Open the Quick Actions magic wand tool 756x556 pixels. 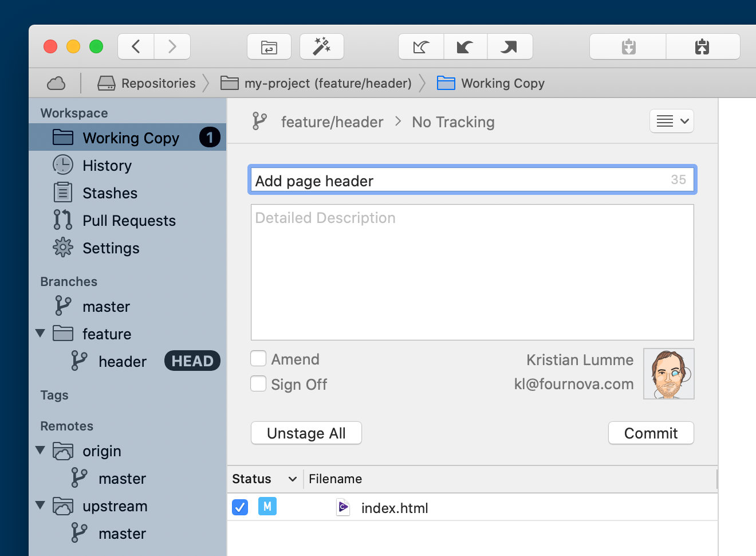tap(321, 46)
